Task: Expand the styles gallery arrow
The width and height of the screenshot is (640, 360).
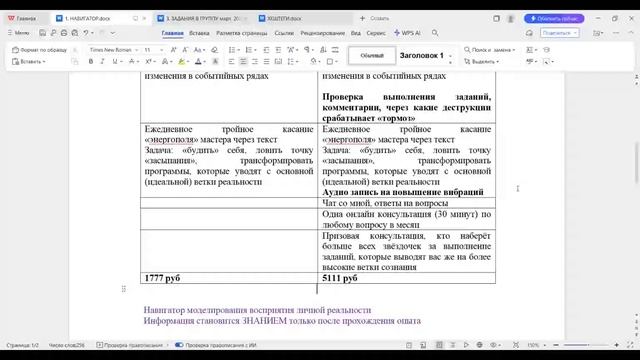Action: (450, 62)
